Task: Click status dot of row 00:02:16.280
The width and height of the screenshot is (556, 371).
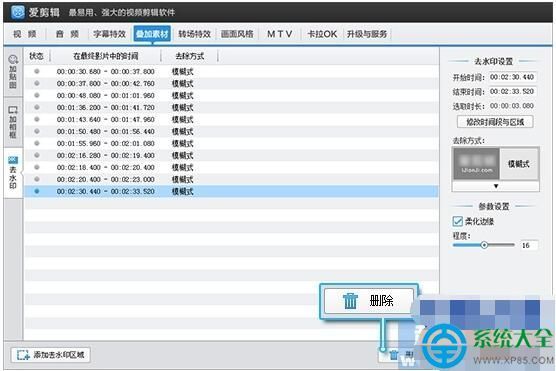Action: 37,155
